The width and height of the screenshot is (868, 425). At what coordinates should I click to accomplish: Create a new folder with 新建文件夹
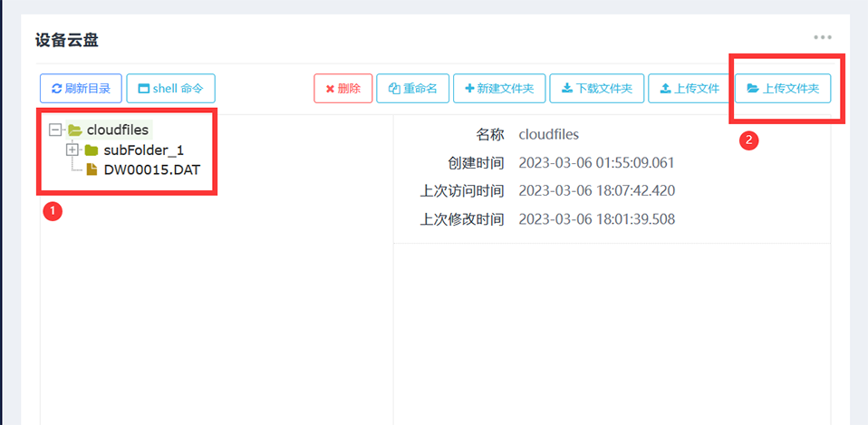tap(498, 89)
